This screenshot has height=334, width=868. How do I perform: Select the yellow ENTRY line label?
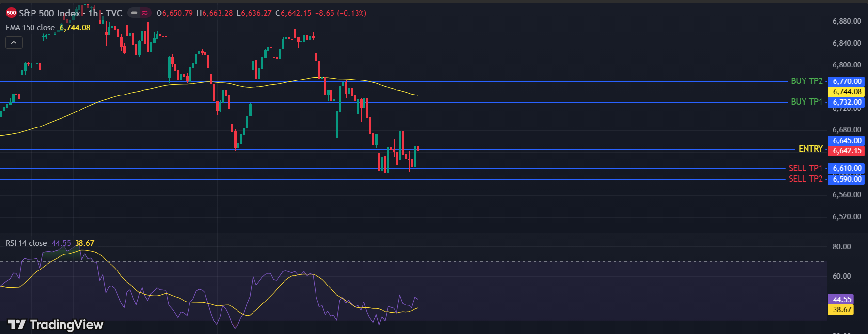(x=810, y=149)
